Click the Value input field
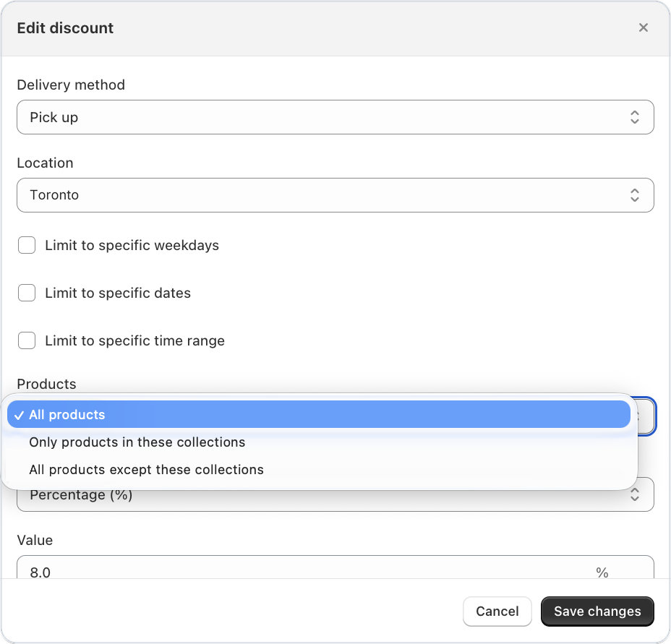Image resolution: width=671 pixels, height=644 pixels. (335, 568)
